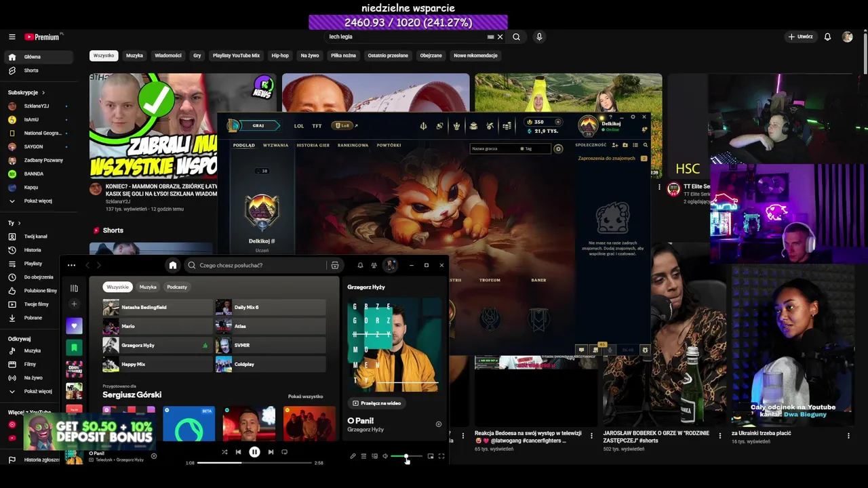Screen dimensions: 868x488
Task: Toggle Spotify lyrics microphone icon
Action: coord(353,456)
